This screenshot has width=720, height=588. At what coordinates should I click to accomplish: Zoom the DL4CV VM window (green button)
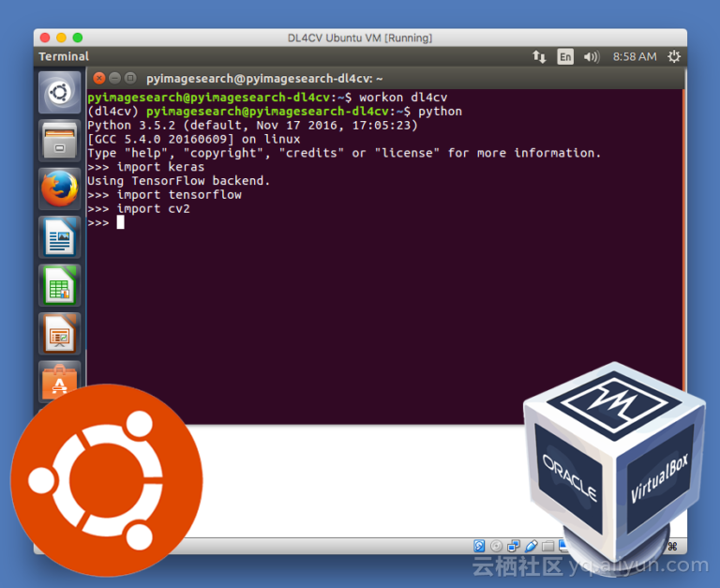point(78,38)
